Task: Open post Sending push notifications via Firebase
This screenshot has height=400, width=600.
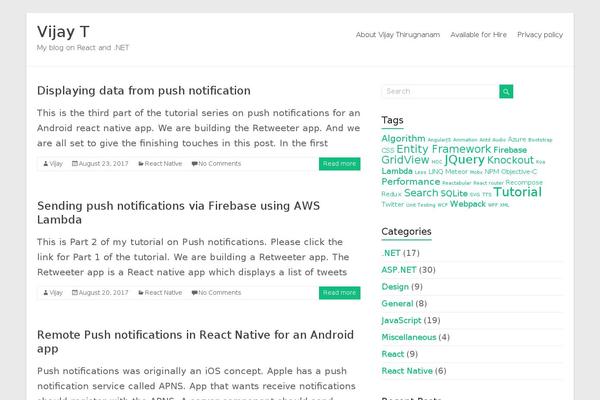Action: point(178,213)
